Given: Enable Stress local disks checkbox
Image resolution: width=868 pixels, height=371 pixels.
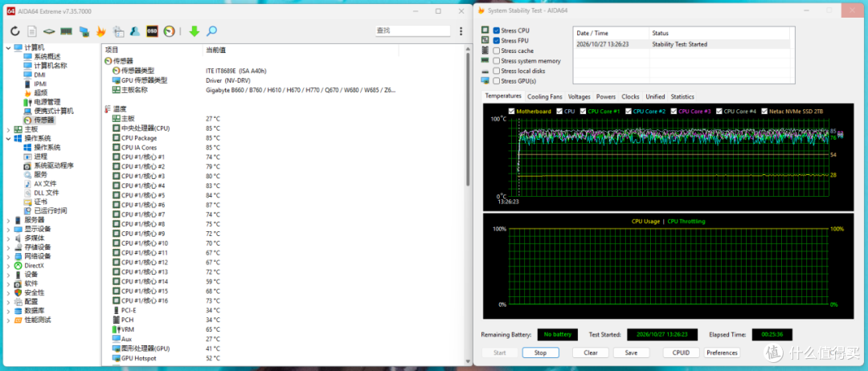Looking at the screenshot, I should click(497, 71).
